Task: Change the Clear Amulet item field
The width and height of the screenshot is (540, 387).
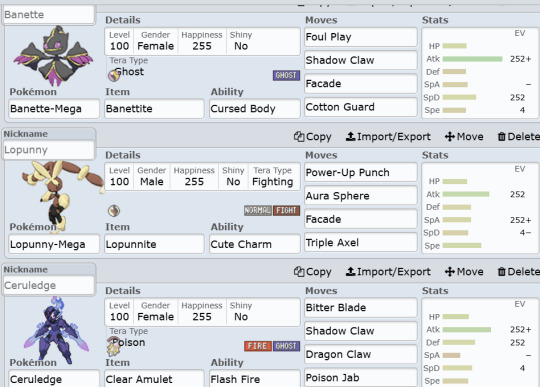Action: (154, 379)
